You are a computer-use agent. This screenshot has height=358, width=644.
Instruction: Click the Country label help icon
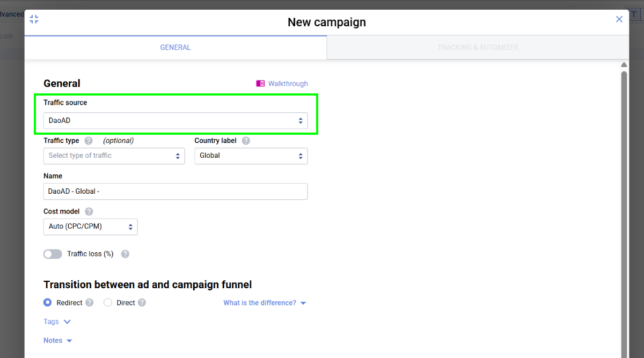(246, 141)
